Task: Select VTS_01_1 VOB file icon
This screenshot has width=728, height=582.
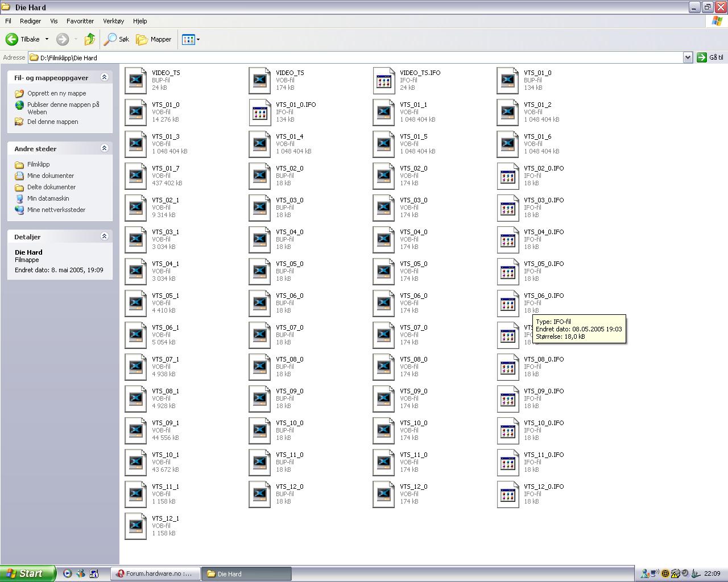Action: (x=384, y=112)
